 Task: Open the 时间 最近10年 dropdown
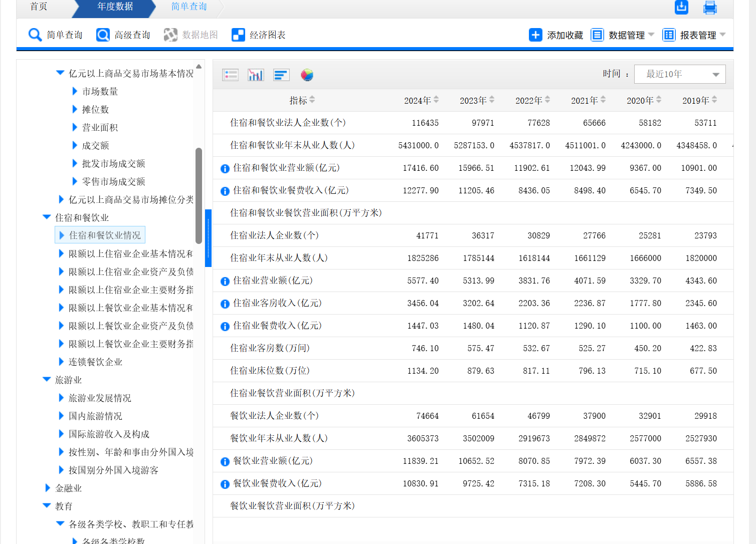tap(679, 74)
